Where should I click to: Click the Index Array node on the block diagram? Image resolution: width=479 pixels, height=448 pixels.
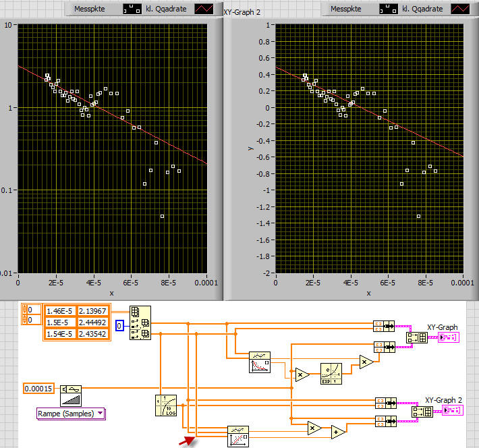[x=140, y=323]
